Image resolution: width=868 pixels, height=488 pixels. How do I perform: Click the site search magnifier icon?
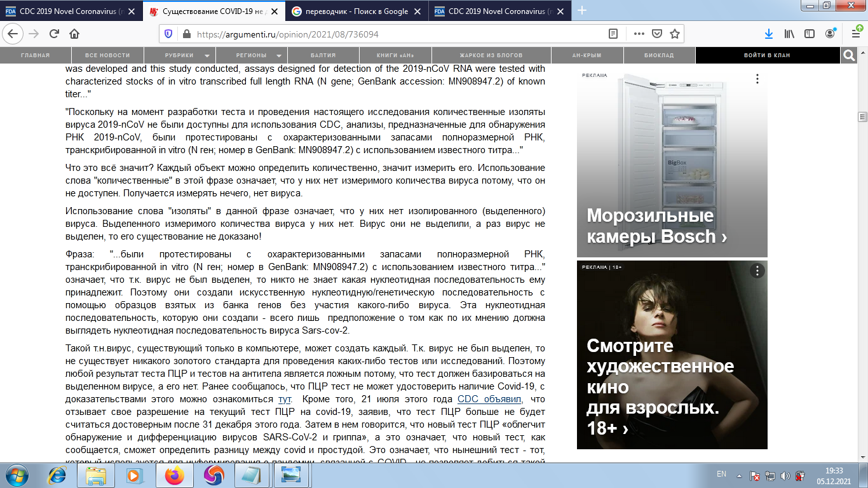pyautogui.click(x=849, y=56)
